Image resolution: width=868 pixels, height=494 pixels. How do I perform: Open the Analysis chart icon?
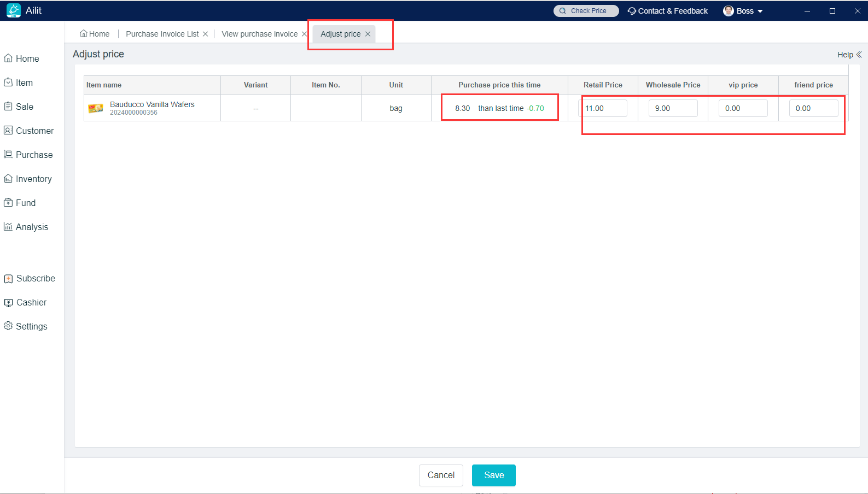click(x=8, y=227)
